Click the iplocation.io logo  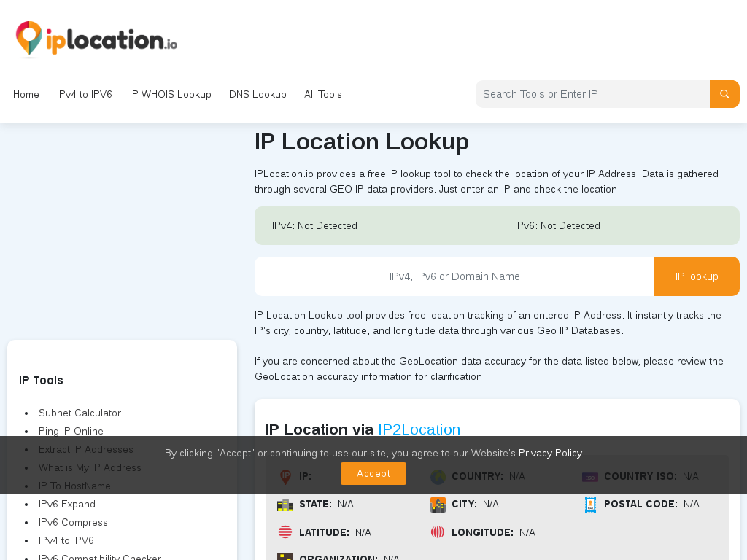(97, 39)
